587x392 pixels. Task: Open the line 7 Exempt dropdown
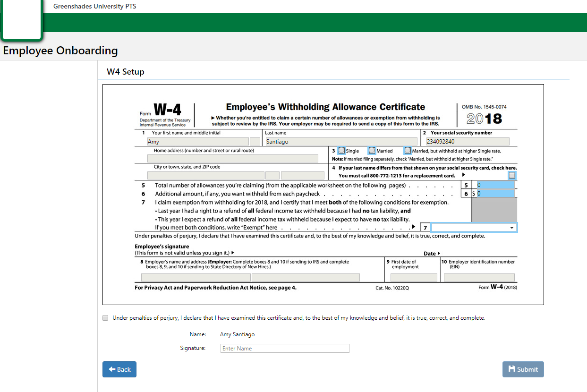(474, 227)
